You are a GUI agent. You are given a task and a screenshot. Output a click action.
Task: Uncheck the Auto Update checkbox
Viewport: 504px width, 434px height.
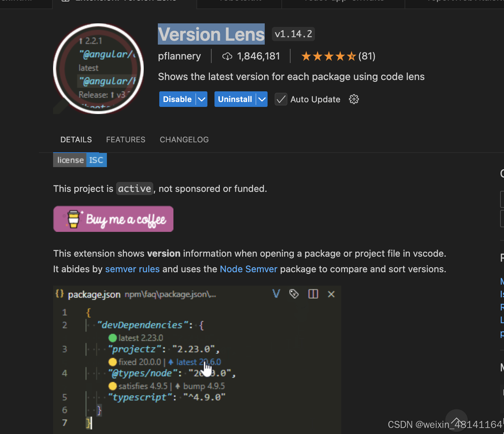281,99
